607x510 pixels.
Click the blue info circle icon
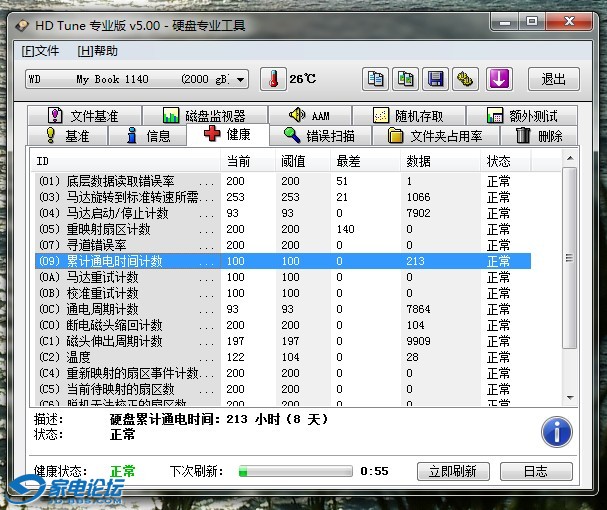pyautogui.click(x=557, y=432)
